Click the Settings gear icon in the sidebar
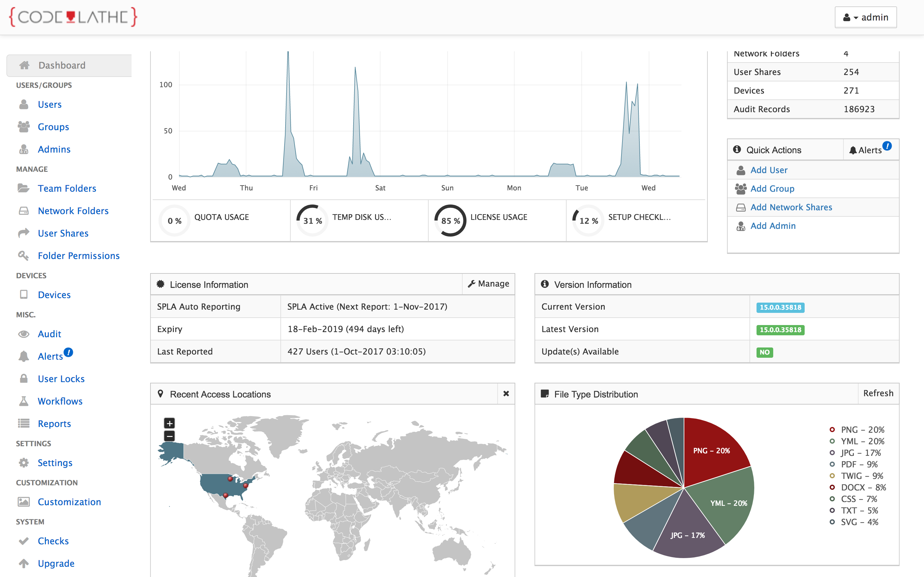Viewport: 924px width, 577px height. [x=24, y=463]
